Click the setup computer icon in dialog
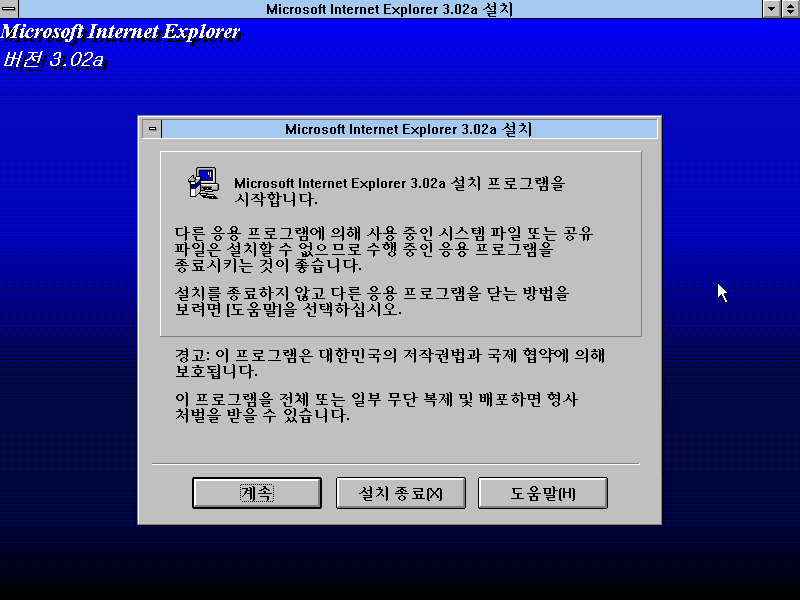This screenshot has height=600, width=800. coord(204,184)
